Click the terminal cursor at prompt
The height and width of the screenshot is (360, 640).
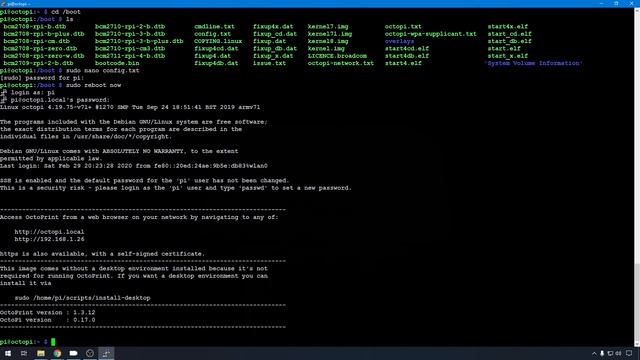tap(53, 342)
